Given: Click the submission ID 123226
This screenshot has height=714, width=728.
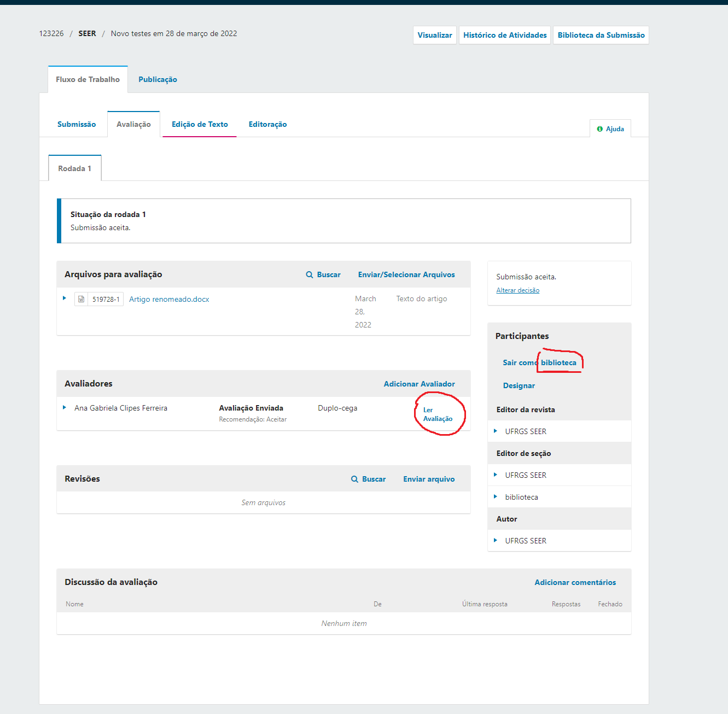Looking at the screenshot, I should tap(51, 34).
